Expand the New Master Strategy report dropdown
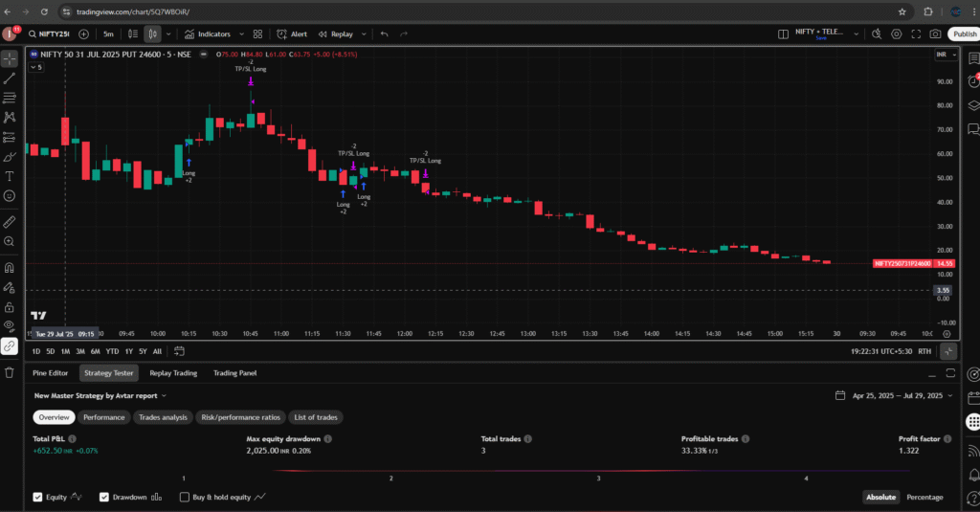Image resolution: width=980 pixels, height=512 pixels. [x=100, y=395]
